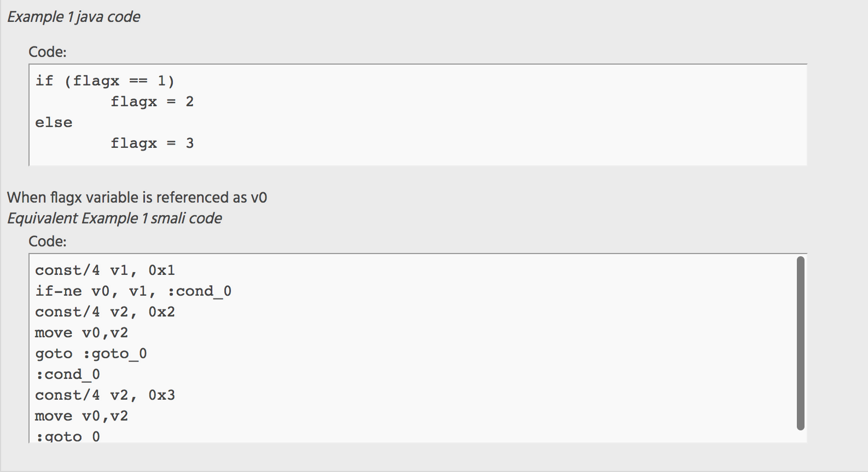Click the ':cond_0' label line
The height and width of the screenshot is (472, 868).
68,375
